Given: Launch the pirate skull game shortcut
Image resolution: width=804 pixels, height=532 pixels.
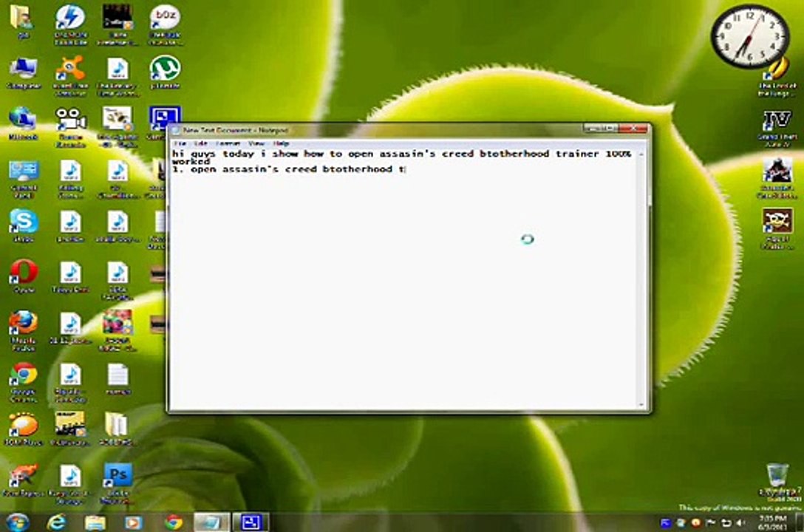Looking at the screenshot, I should coord(778,228).
